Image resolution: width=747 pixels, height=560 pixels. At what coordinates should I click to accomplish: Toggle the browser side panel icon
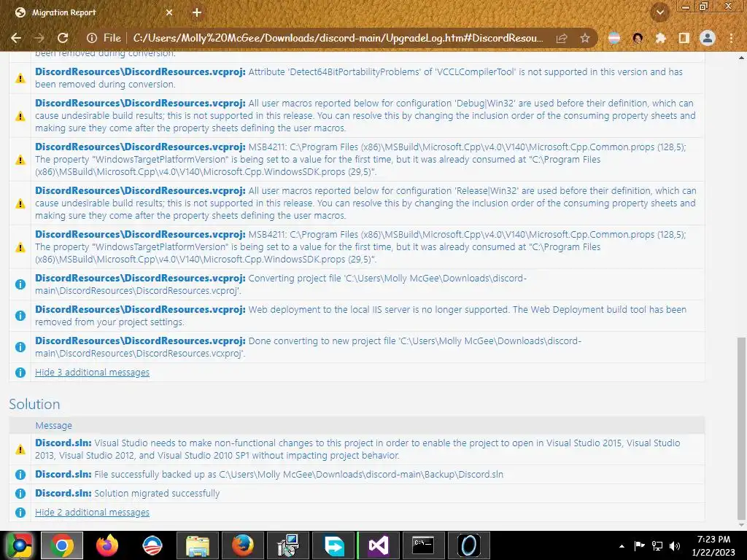(684, 38)
